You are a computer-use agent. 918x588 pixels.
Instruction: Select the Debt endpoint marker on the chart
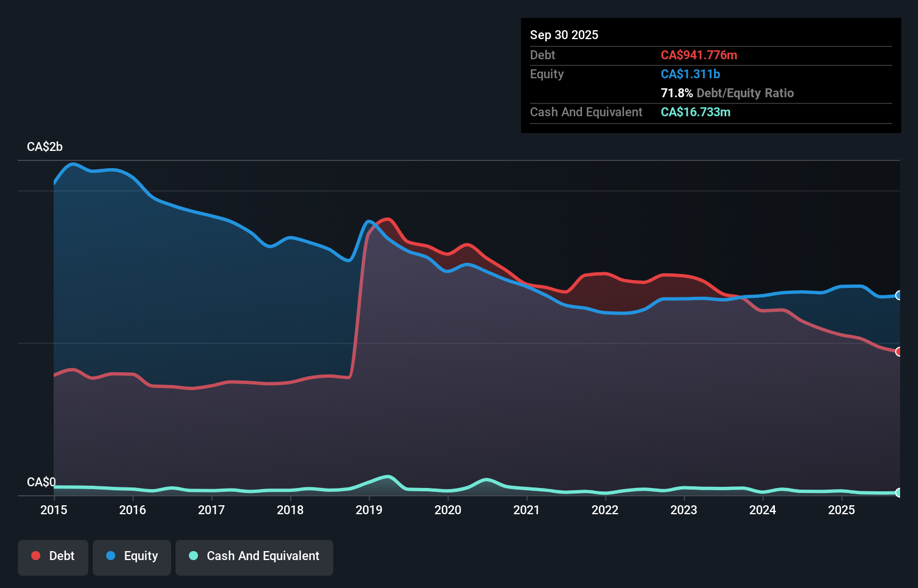click(x=898, y=352)
